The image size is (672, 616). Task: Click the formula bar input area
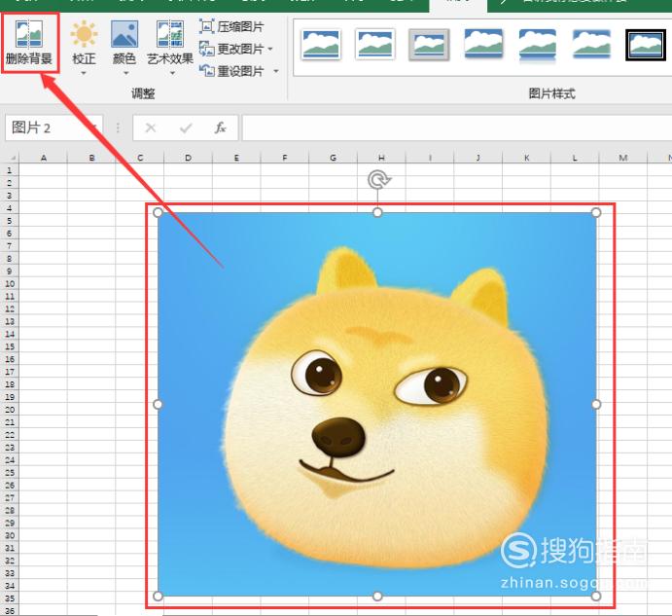point(457,127)
